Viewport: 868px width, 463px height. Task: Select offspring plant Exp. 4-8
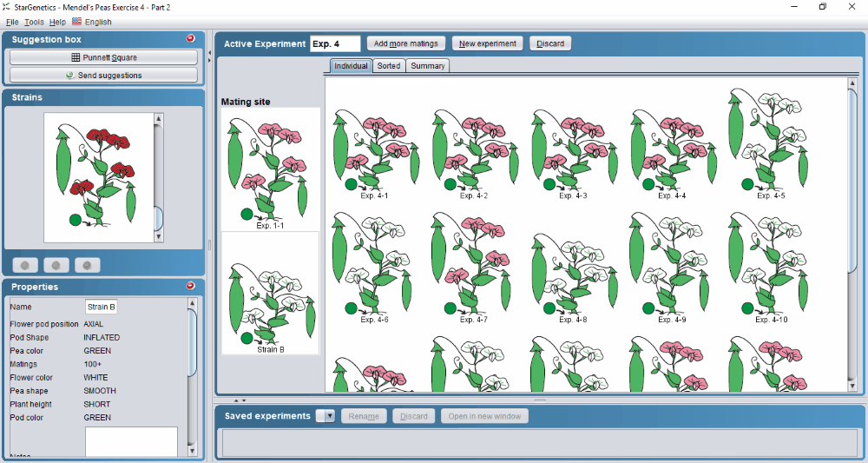pos(574,277)
